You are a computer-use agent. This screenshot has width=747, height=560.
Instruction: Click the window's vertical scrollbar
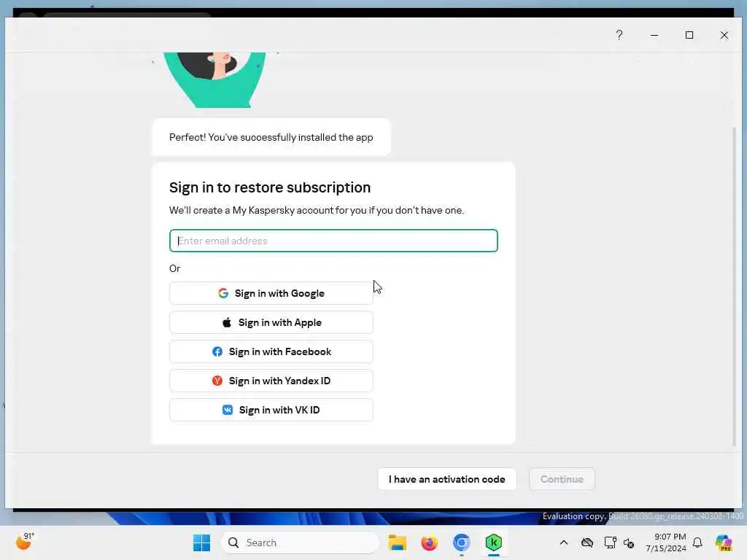(x=734, y=287)
